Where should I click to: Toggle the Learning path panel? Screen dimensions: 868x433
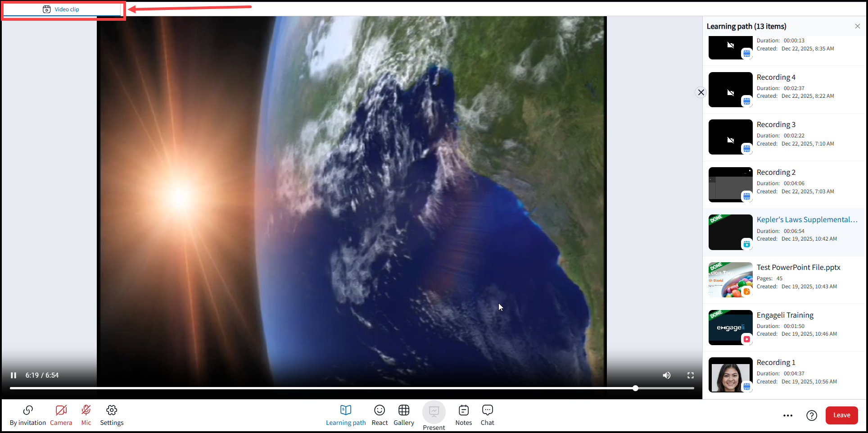(346, 415)
